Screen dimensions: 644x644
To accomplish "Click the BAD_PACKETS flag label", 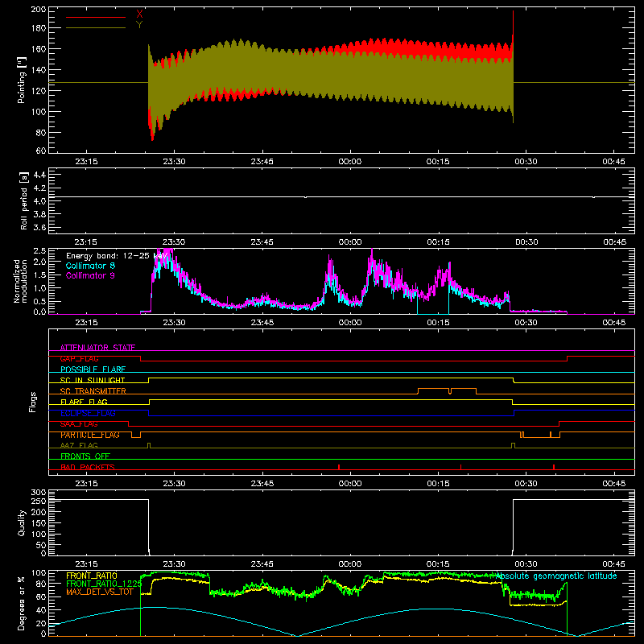I will tap(88, 467).
